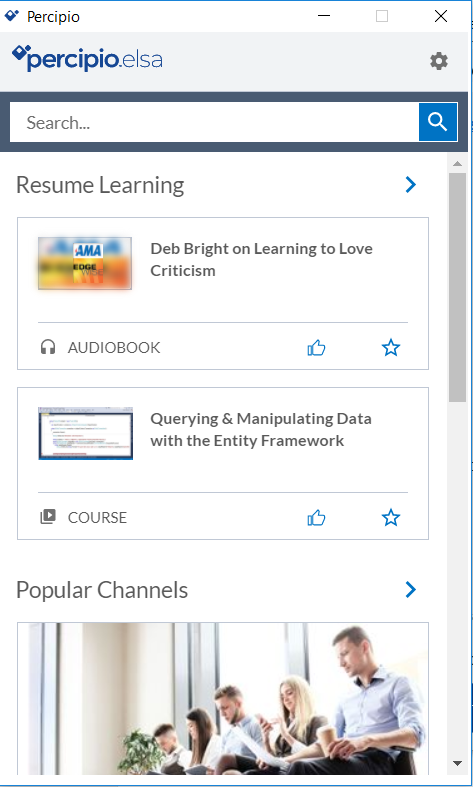Star the Entity Framework course as favorite
This screenshot has height=787, width=473.
pos(391,517)
